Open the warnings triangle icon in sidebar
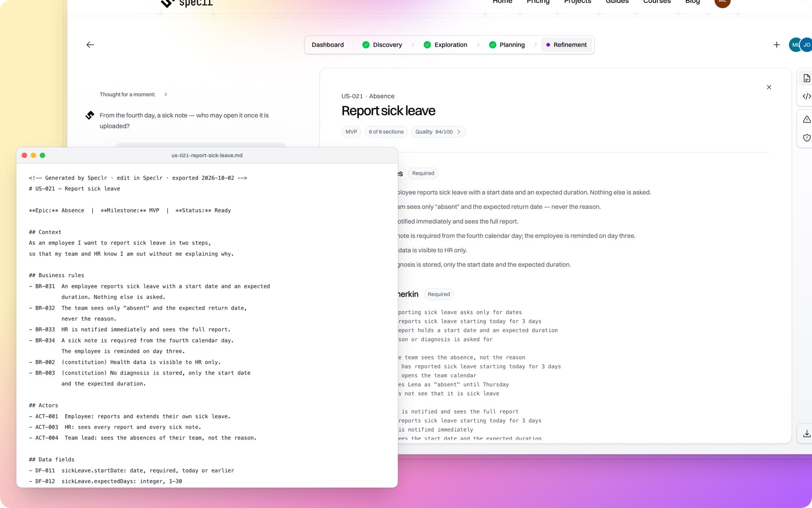Image resolution: width=812 pixels, height=508 pixels. point(806,119)
